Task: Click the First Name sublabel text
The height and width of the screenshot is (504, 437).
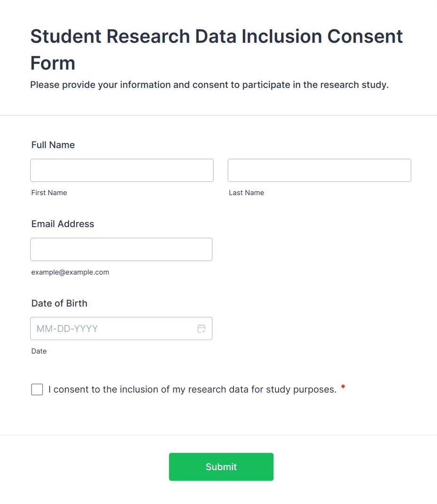Action: coord(49,193)
